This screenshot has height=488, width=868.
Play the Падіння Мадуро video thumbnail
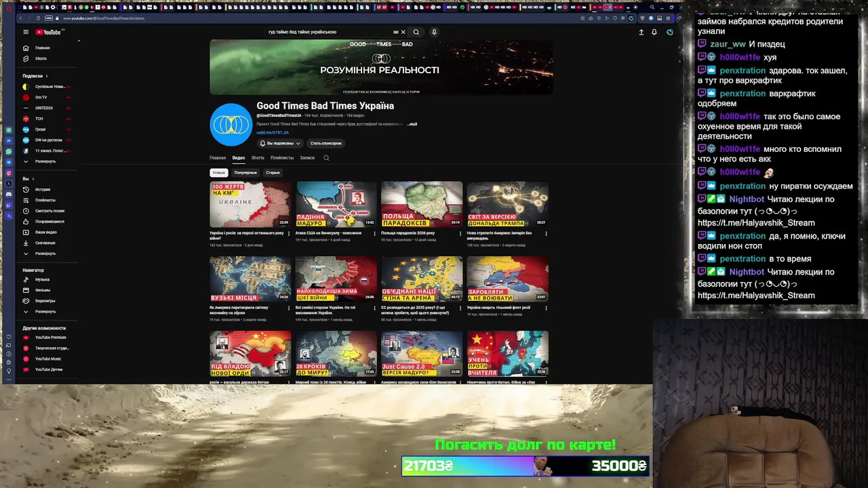click(336, 204)
